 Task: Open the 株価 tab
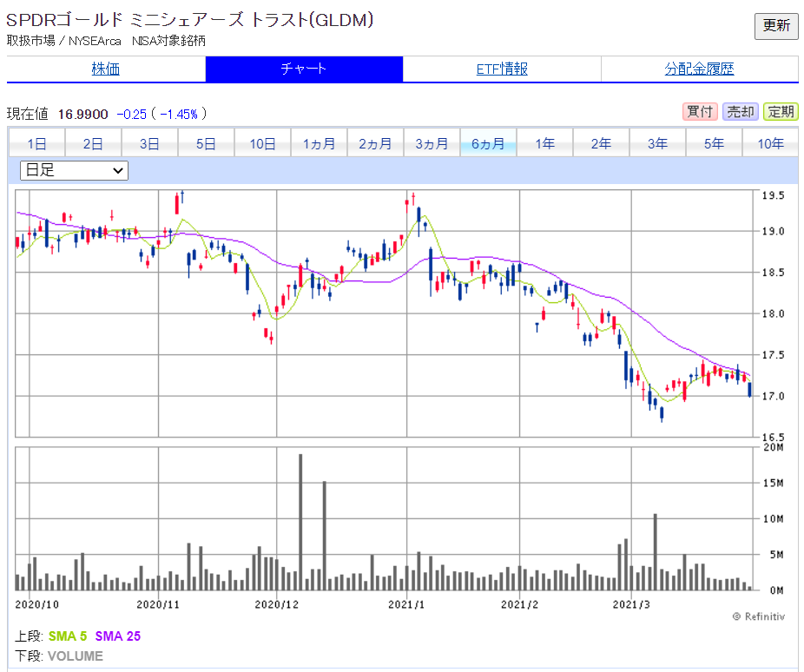click(106, 69)
